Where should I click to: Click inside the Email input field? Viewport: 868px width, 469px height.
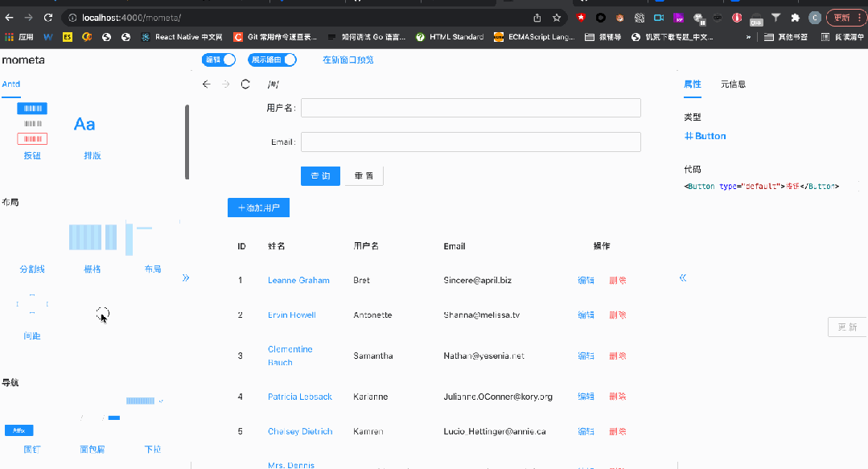[x=470, y=141]
